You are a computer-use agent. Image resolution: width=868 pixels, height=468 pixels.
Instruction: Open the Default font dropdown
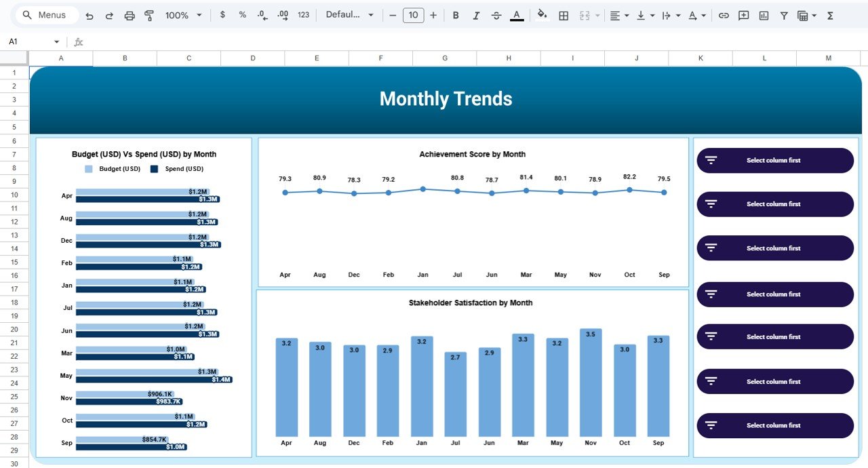[350, 15]
